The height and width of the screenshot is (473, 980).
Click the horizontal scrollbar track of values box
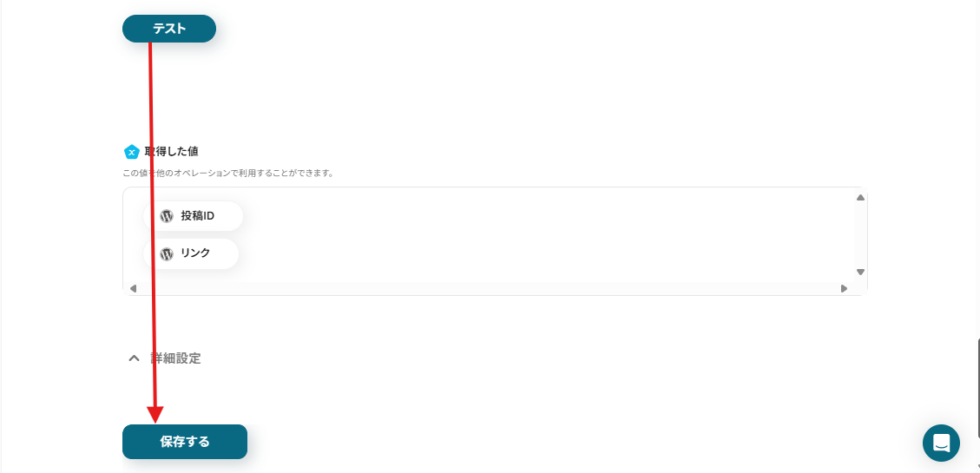[x=488, y=289]
